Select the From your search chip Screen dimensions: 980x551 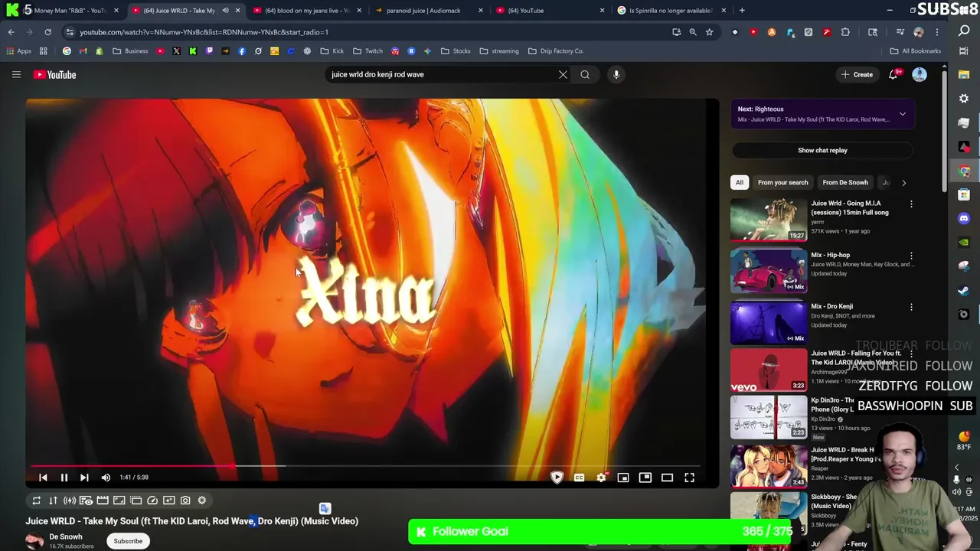click(x=782, y=182)
